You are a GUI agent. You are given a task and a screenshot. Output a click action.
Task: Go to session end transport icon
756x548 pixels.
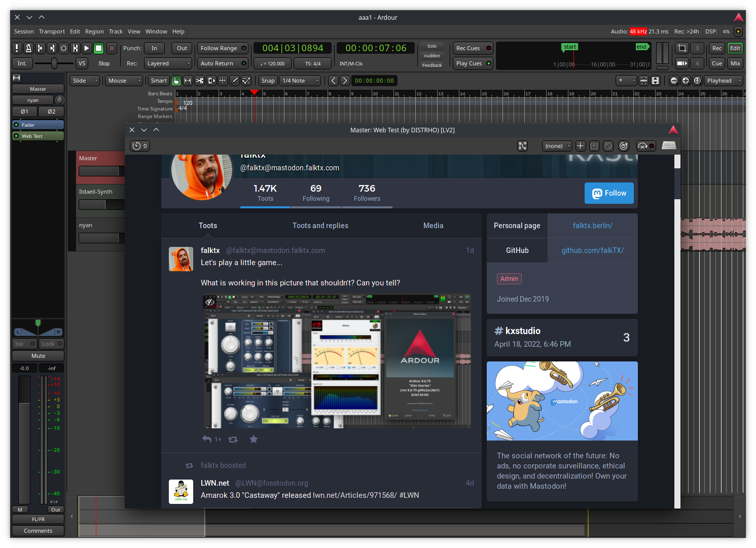[52, 48]
